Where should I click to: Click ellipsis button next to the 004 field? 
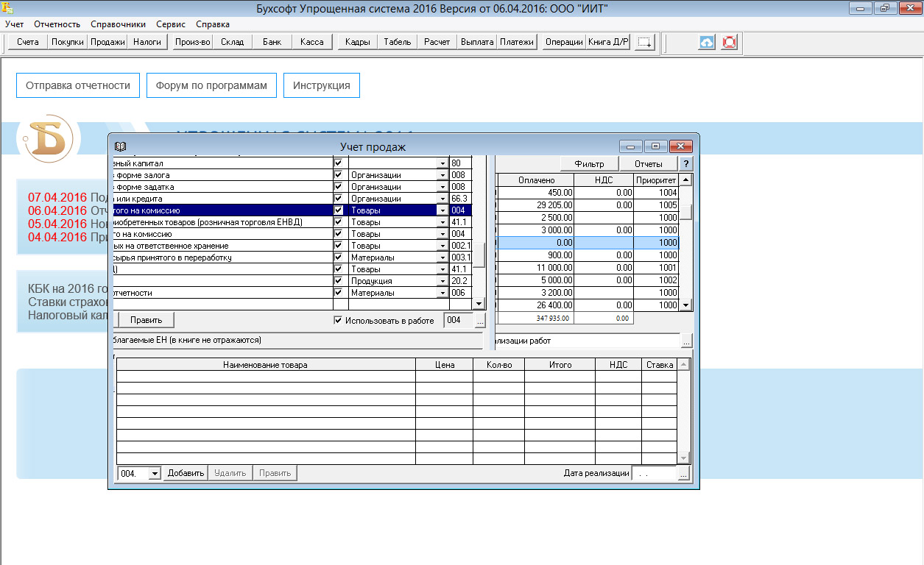[480, 321]
